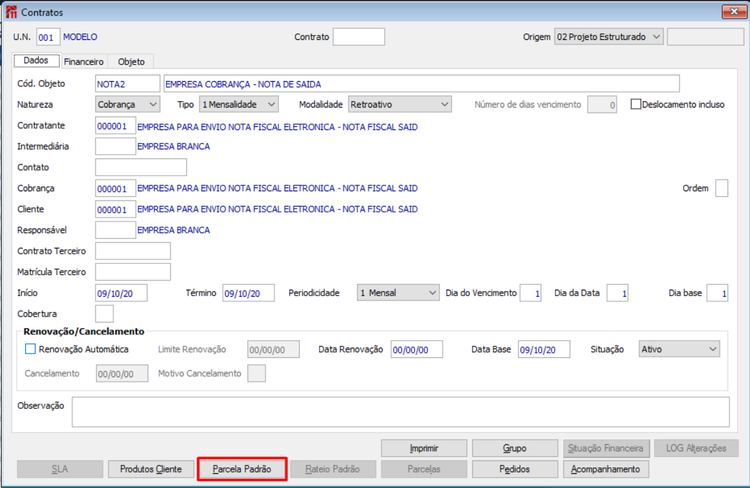The height and width of the screenshot is (488, 750).
Task: Select the Dados tab
Action: coord(36,60)
